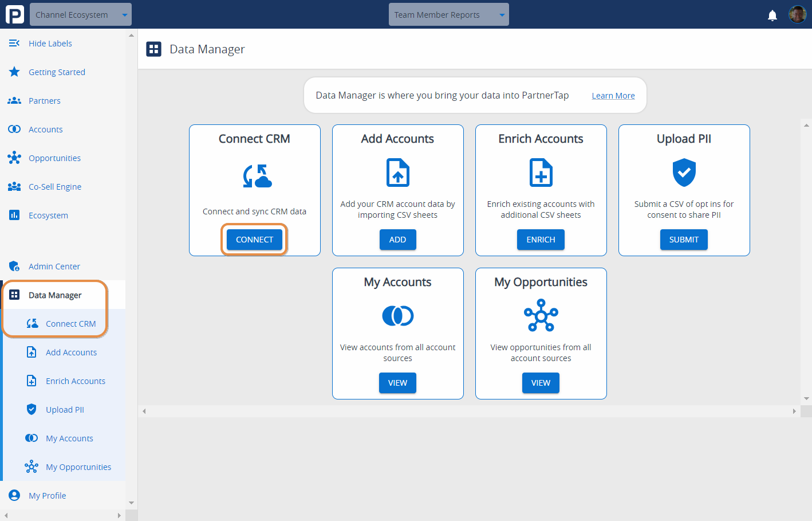Viewport: 812px width, 521px height.
Task: Click the sidebar scroll-down arrow
Action: click(x=131, y=503)
